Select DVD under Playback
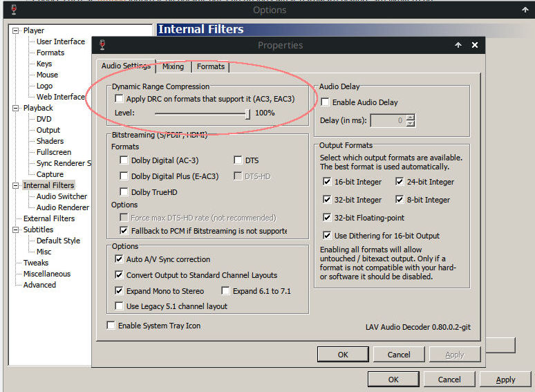Image resolution: width=535 pixels, height=392 pixels. 44,119
